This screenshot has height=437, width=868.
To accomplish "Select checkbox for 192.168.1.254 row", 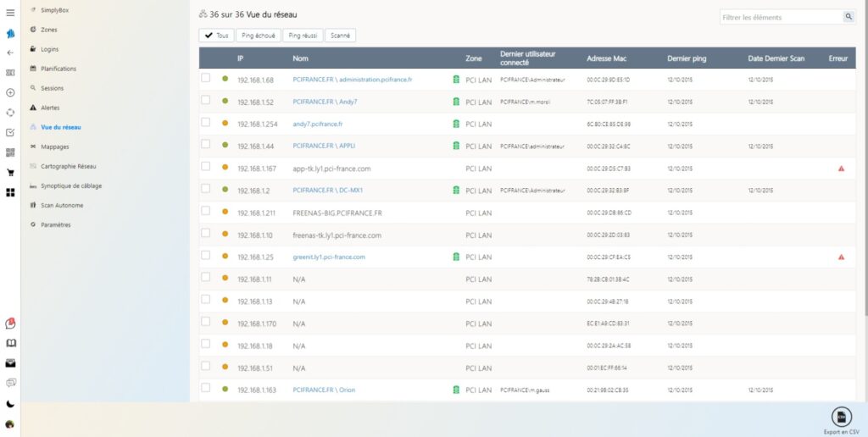I will click(205, 123).
